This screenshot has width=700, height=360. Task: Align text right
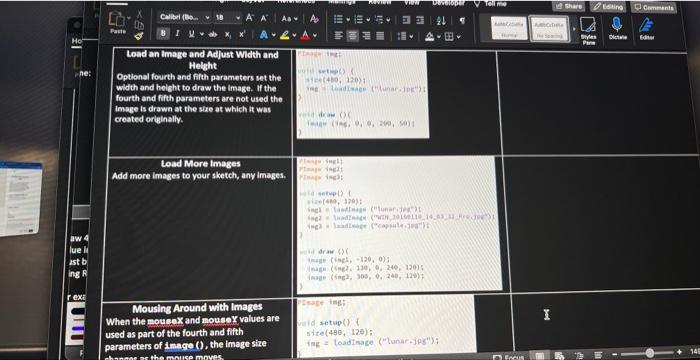point(366,36)
